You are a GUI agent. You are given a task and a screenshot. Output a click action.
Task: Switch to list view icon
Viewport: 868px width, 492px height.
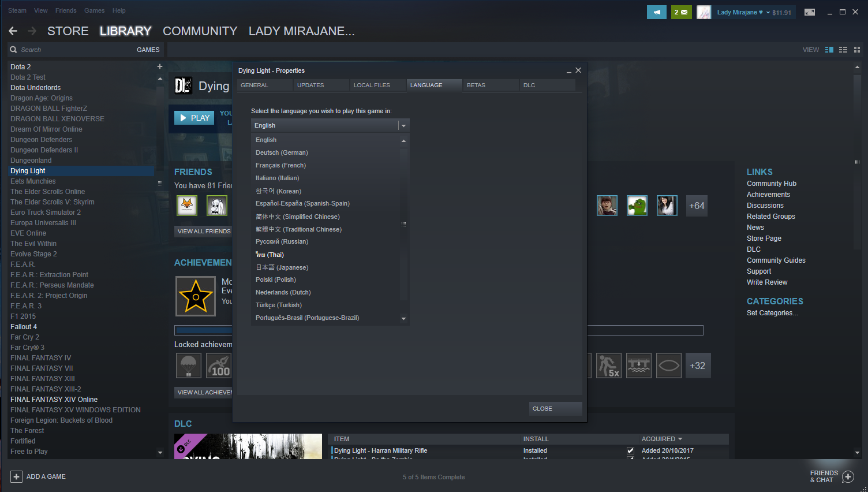[x=843, y=50]
